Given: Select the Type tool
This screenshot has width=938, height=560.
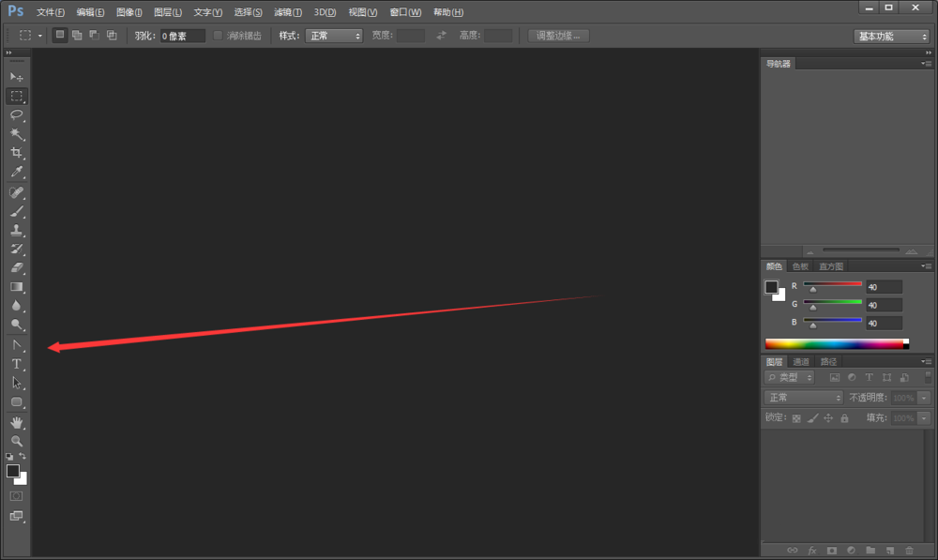Looking at the screenshot, I should coord(17,364).
